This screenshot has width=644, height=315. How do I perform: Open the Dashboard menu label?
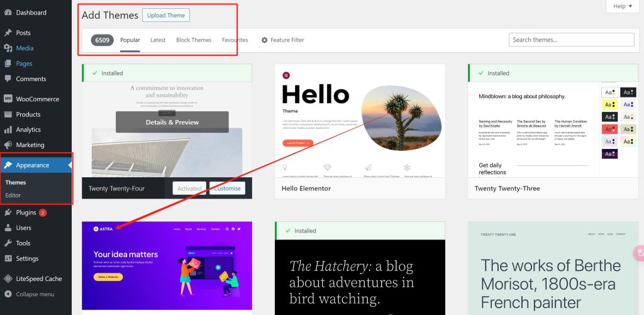(x=31, y=13)
